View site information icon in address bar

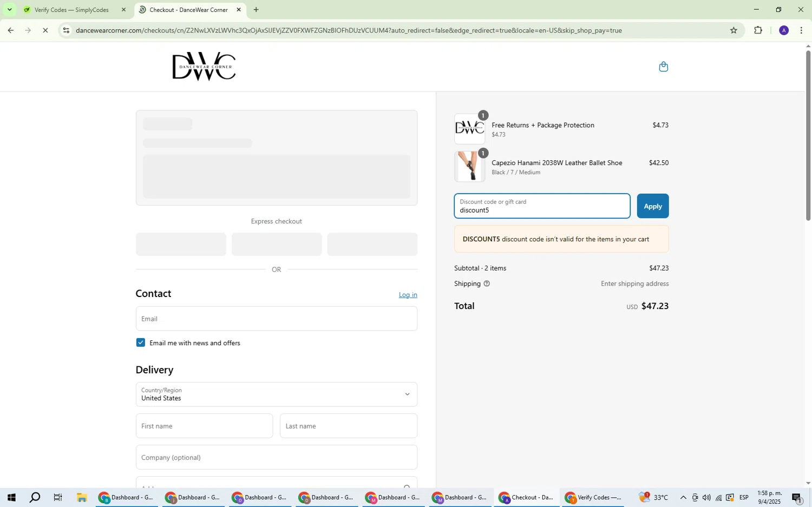coord(66,30)
